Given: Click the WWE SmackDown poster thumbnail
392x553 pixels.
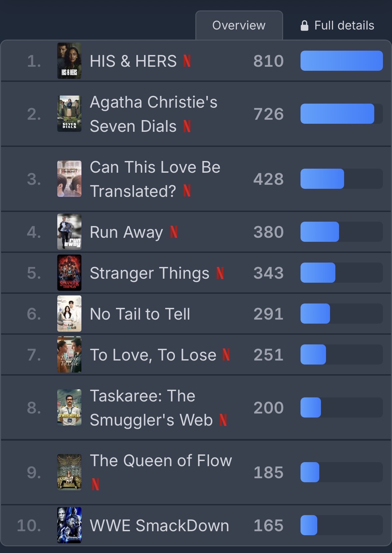Looking at the screenshot, I should tap(69, 525).
